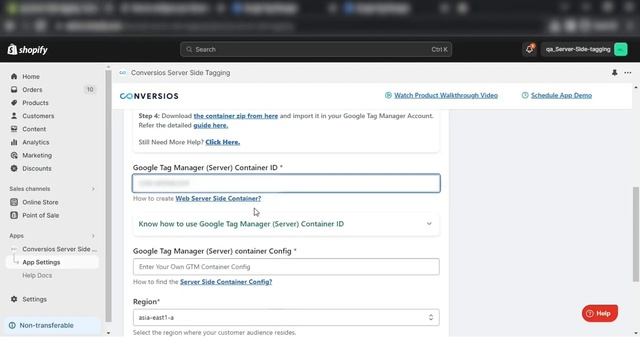Click the Conversios logo

click(149, 96)
